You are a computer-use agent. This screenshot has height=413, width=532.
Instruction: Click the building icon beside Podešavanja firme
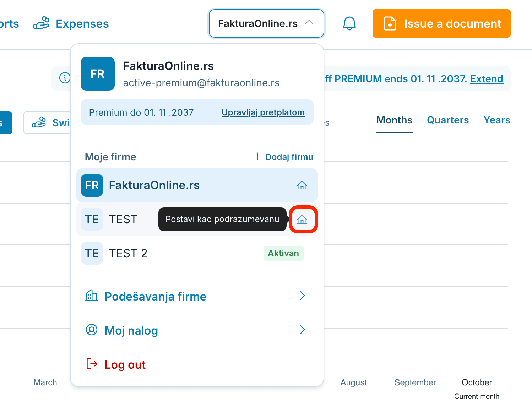[x=92, y=296]
